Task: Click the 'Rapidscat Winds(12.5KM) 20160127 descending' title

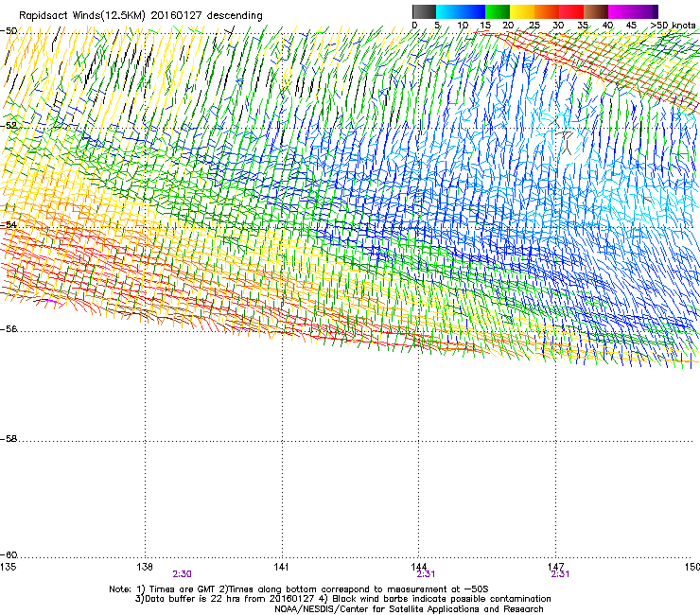Action: [141, 16]
